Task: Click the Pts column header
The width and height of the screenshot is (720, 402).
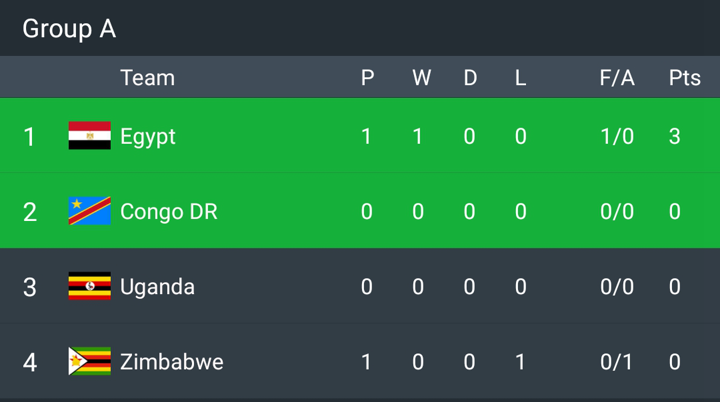Action: [685, 78]
